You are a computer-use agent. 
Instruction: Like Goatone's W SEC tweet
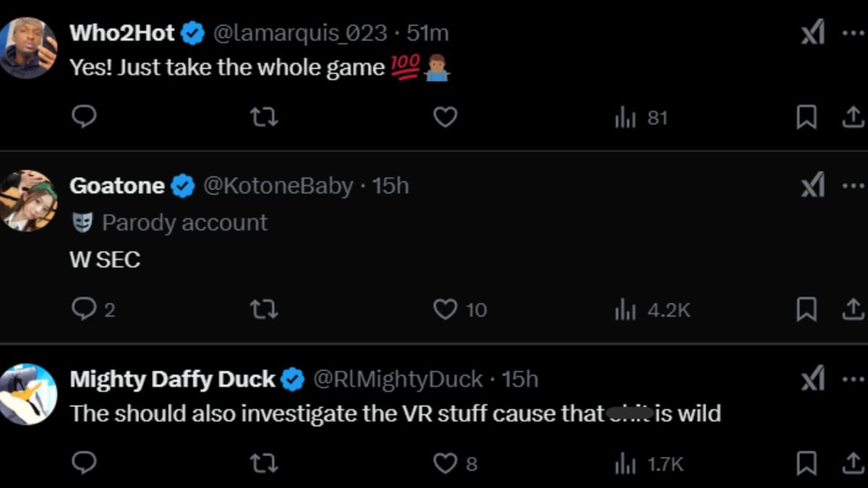click(x=445, y=309)
